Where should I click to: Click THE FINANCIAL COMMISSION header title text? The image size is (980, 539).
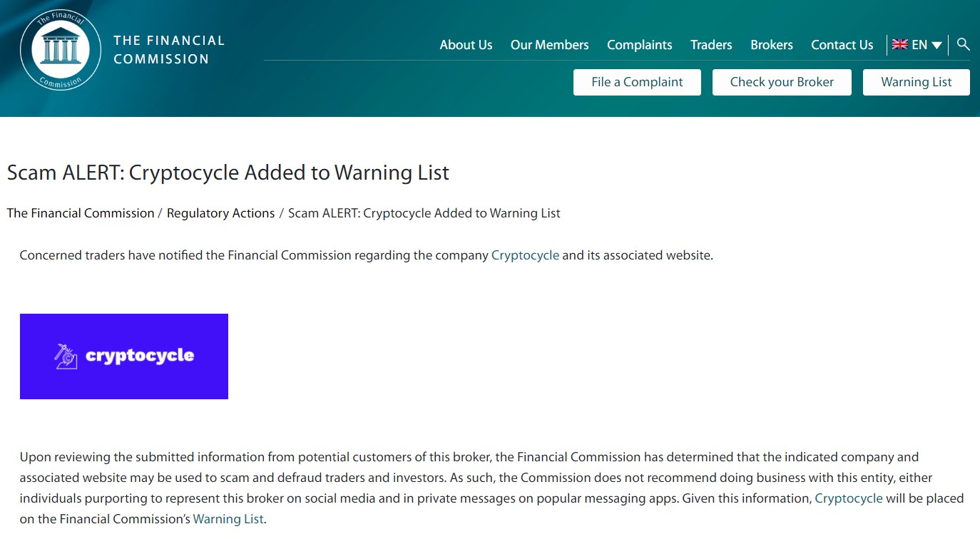[169, 50]
